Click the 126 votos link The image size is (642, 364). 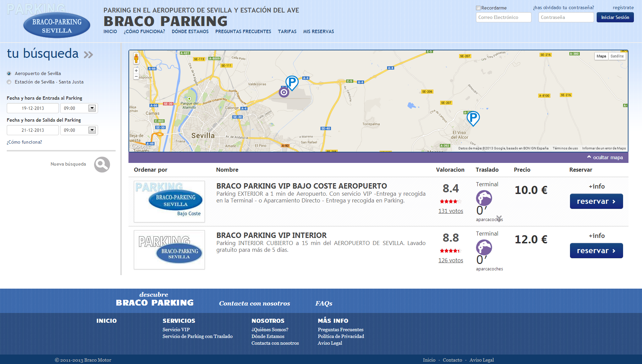coord(451,260)
